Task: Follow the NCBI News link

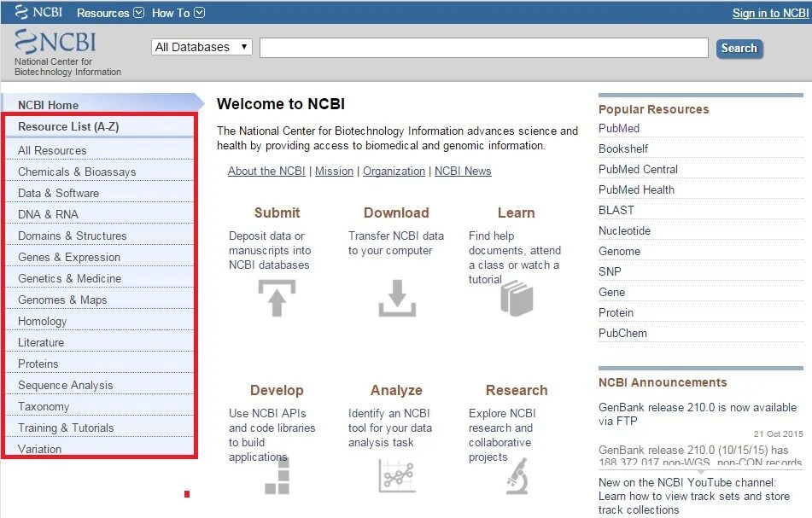Action: [463, 172]
